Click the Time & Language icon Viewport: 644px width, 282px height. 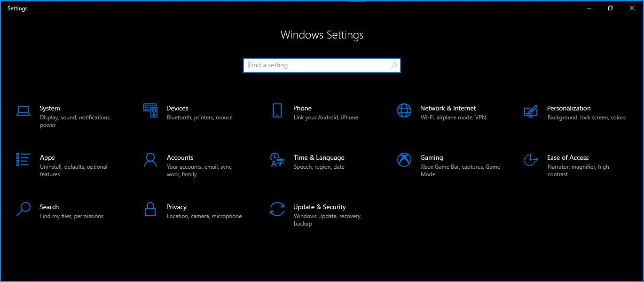277,160
